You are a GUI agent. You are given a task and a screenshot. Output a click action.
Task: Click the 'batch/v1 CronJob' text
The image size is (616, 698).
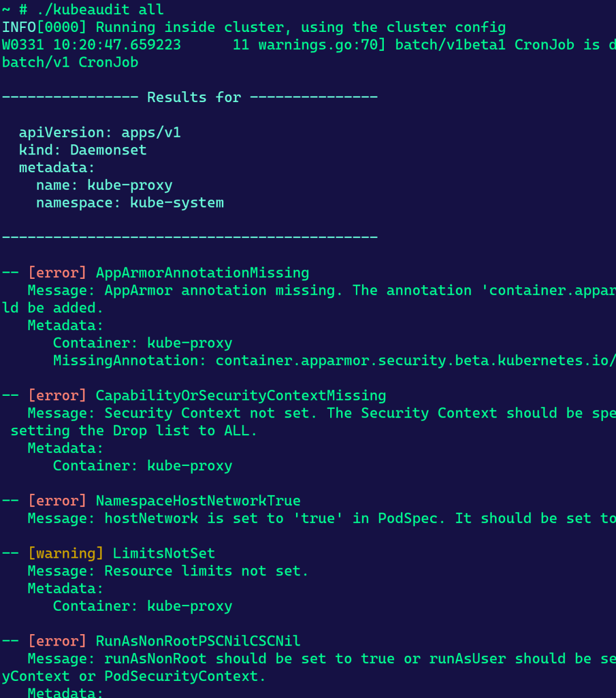pyautogui.click(x=70, y=62)
